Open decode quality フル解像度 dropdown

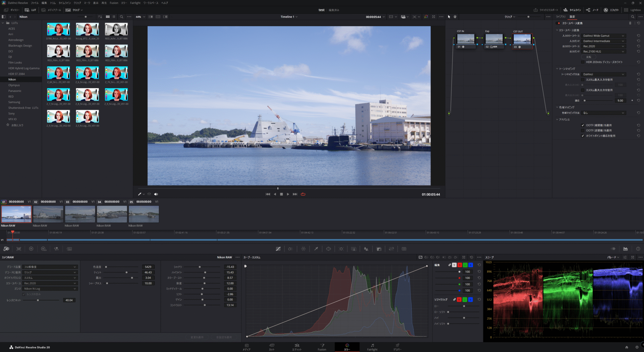[50, 267]
